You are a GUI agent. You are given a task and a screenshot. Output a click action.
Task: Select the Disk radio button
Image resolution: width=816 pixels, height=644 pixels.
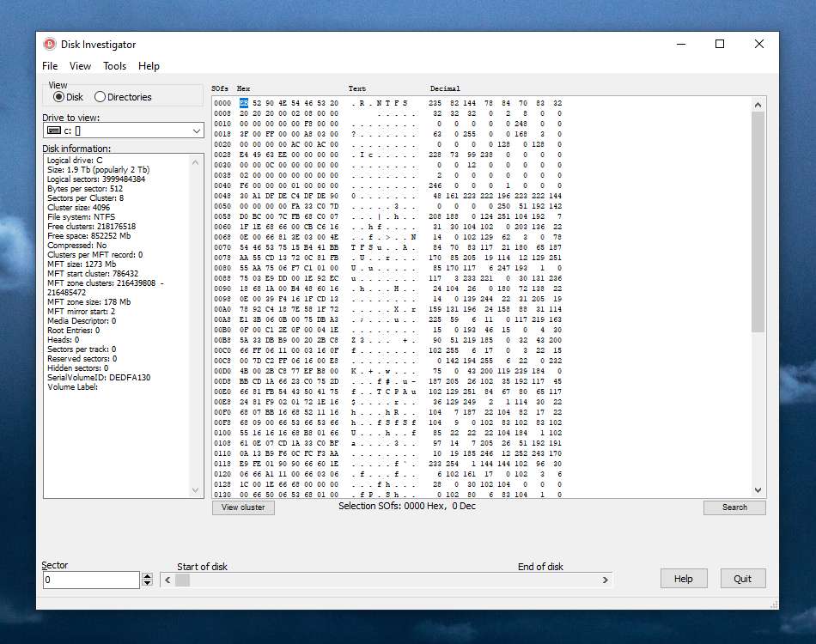(68, 97)
